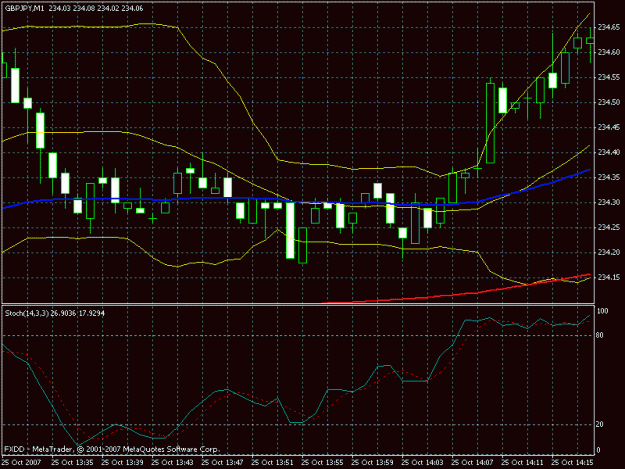Click the stochastic 100 level label
The width and height of the screenshot is (625, 469).
click(602, 311)
